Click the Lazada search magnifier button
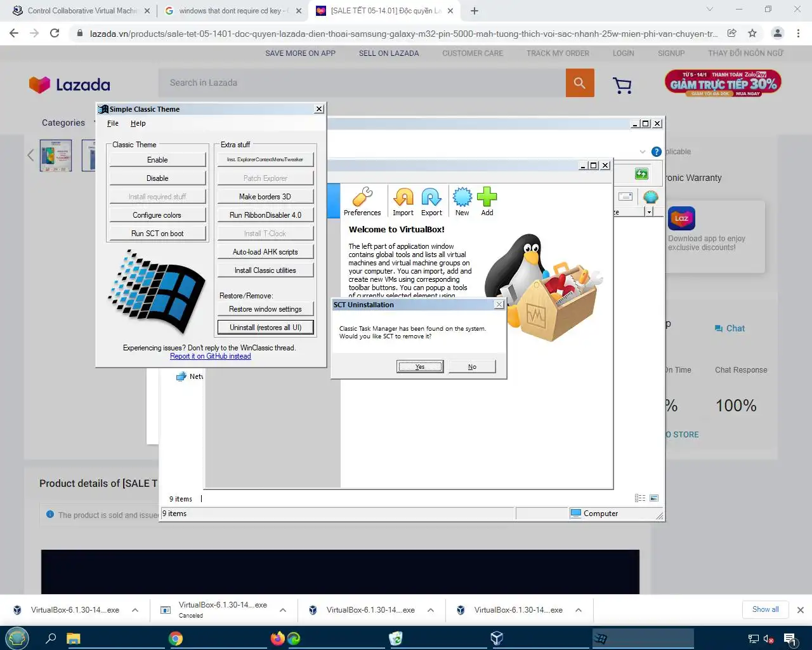The height and width of the screenshot is (650, 812). pos(580,83)
